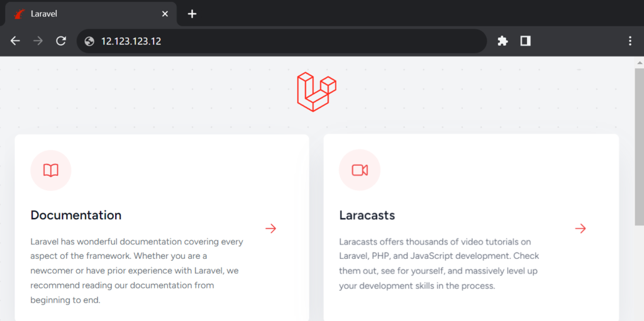Close the Laravel tab
644x321 pixels.
coord(165,14)
